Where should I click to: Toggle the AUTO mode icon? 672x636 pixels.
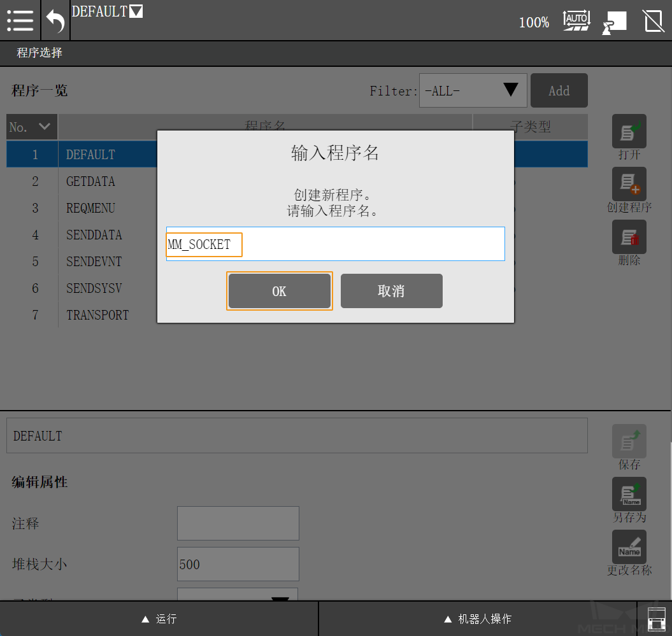[x=576, y=20]
